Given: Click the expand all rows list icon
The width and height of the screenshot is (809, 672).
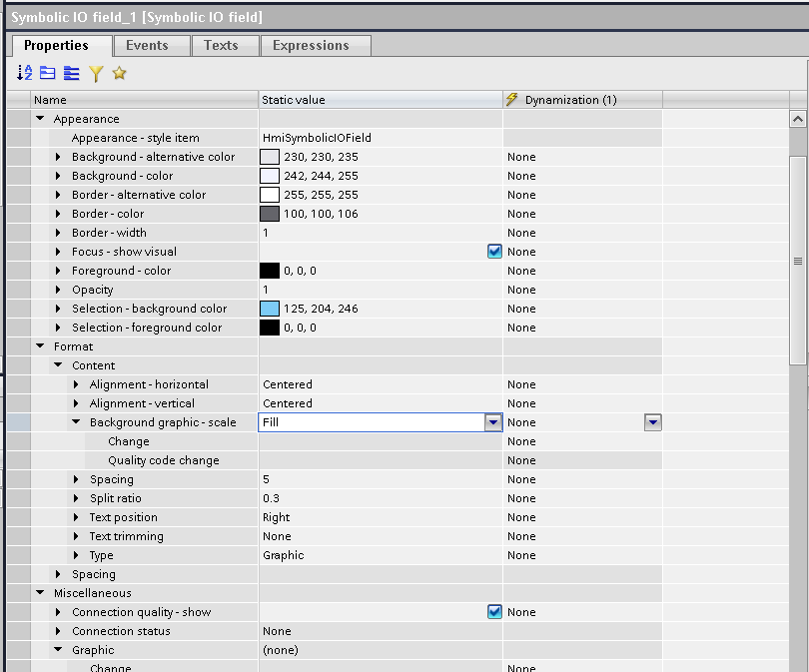Looking at the screenshot, I should (71, 73).
